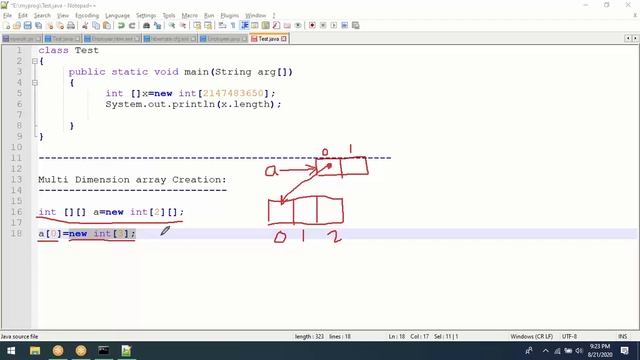Print the document using Print icon

[71, 25]
